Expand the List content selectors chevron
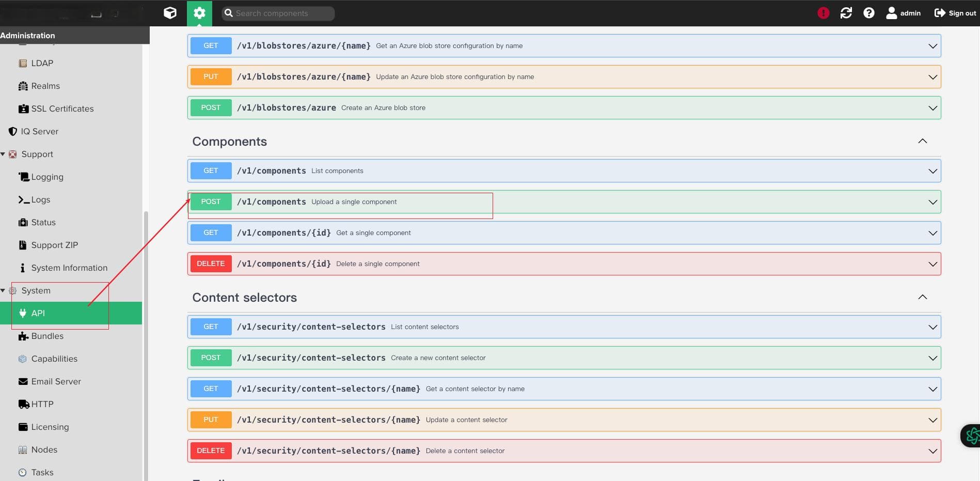Screen dimensions: 980x481 coord(932,327)
